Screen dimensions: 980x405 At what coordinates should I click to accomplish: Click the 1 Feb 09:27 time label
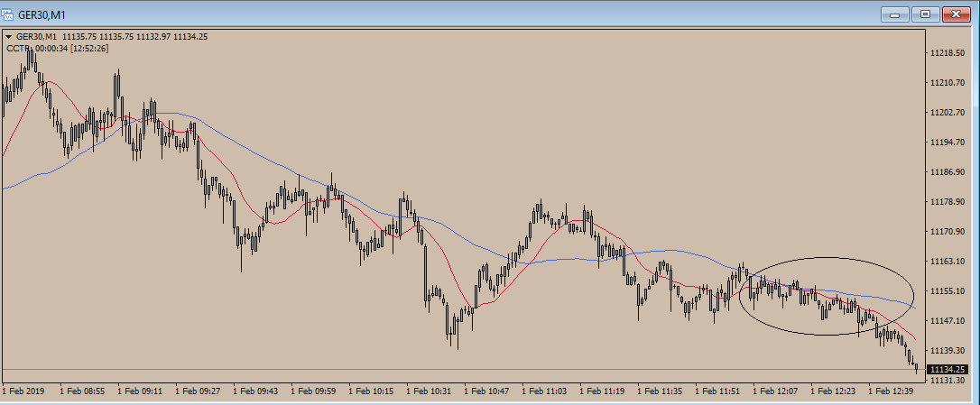point(198,391)
